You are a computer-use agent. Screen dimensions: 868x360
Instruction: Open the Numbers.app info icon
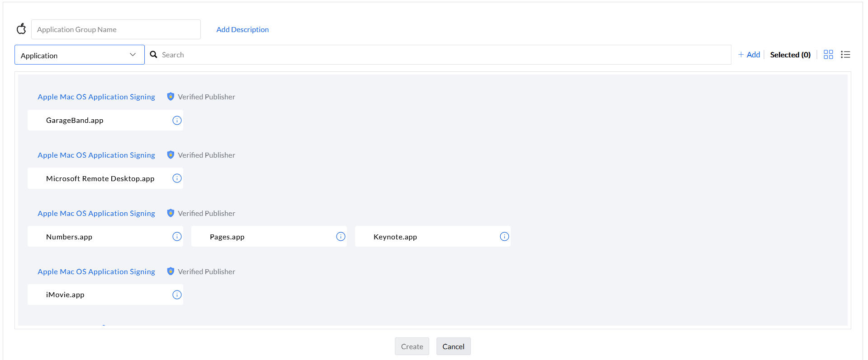[x=177, y=237]
